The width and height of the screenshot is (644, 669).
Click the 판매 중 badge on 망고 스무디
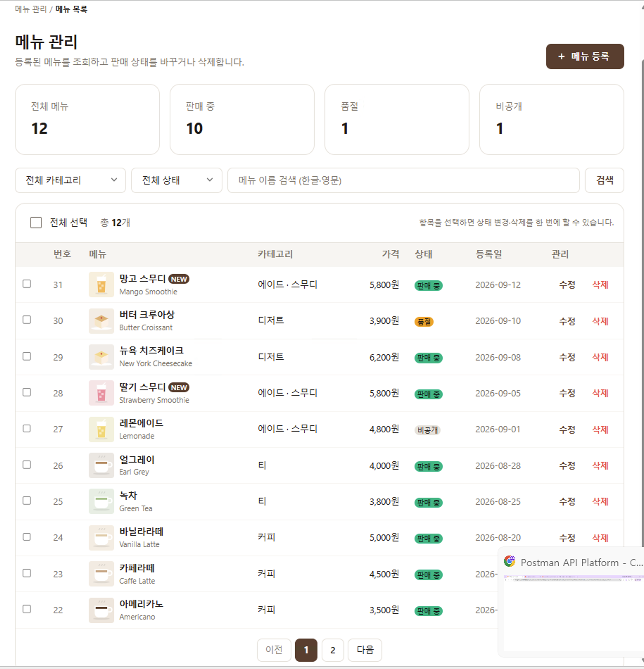coord(428,286)
